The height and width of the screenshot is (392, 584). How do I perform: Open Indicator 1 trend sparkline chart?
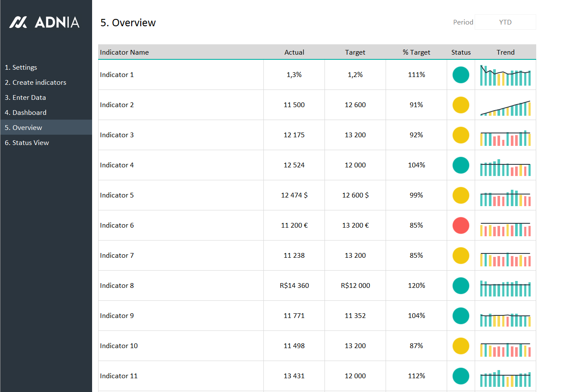tap(505, 76)
